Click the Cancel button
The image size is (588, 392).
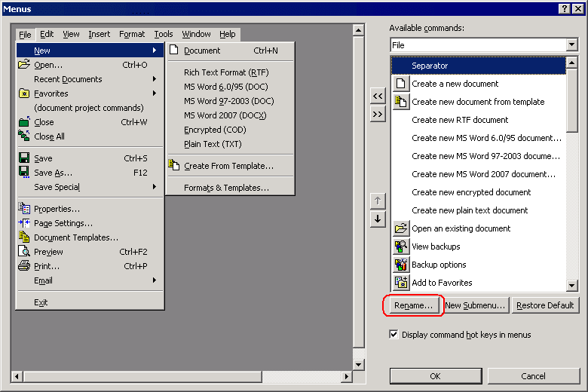pos(533,376)
